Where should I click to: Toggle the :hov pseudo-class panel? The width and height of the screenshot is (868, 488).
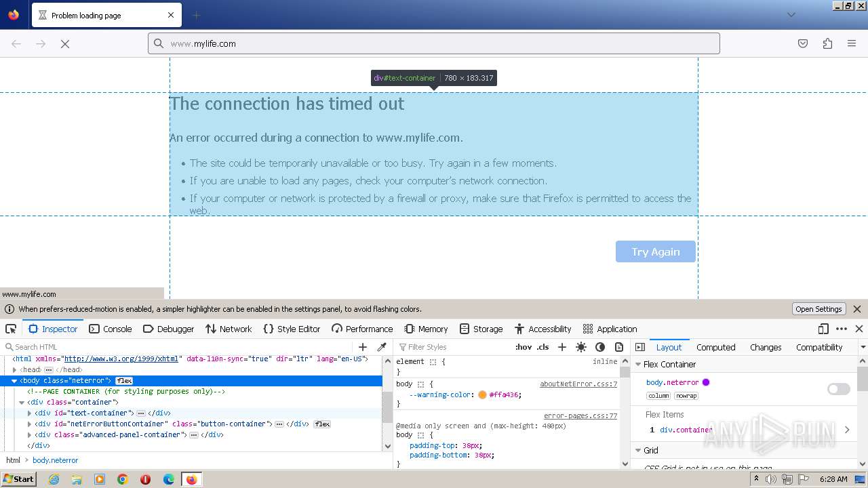[x=524, y=347]
